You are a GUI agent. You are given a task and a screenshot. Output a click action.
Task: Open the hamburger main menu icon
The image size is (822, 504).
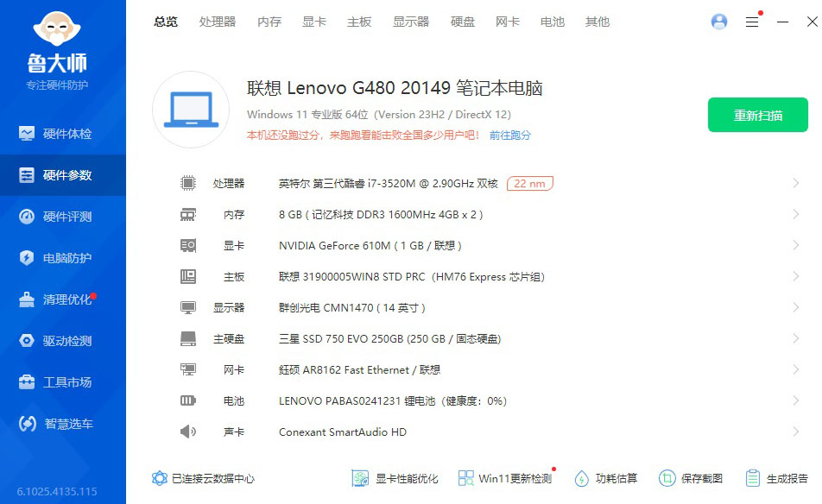[x=752, y=22]
